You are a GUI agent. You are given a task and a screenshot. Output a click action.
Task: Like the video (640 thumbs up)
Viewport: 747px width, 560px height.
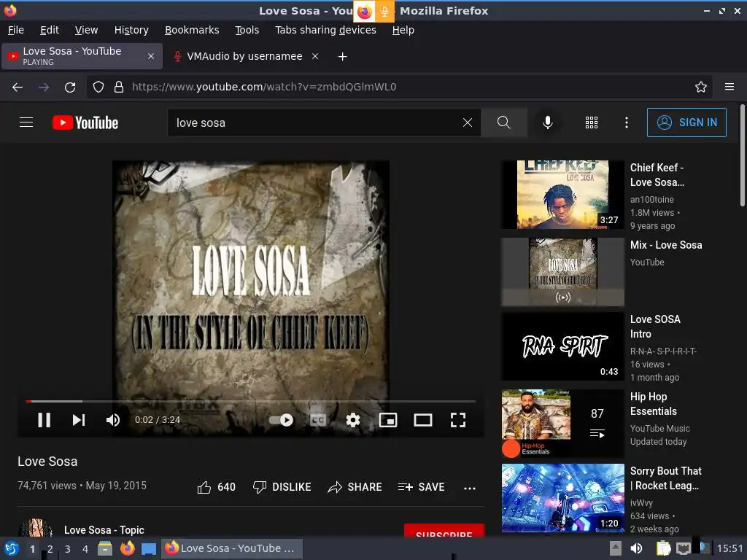216,487
